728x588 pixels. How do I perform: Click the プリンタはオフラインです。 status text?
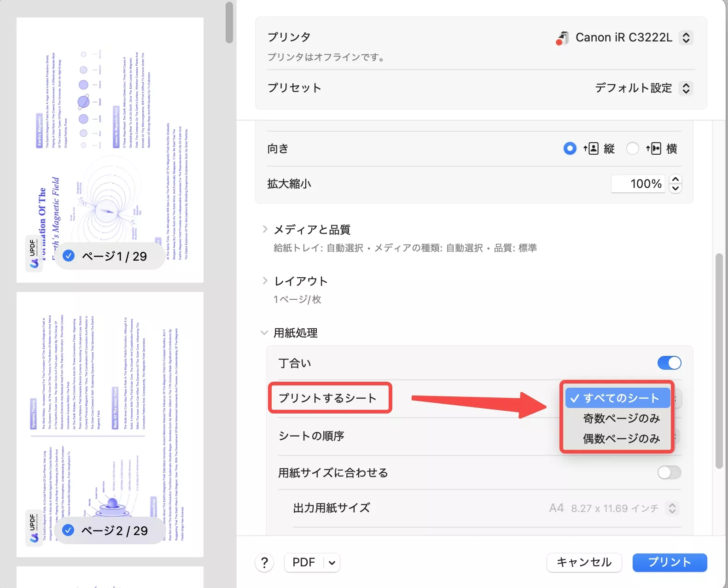pos(326,57)
